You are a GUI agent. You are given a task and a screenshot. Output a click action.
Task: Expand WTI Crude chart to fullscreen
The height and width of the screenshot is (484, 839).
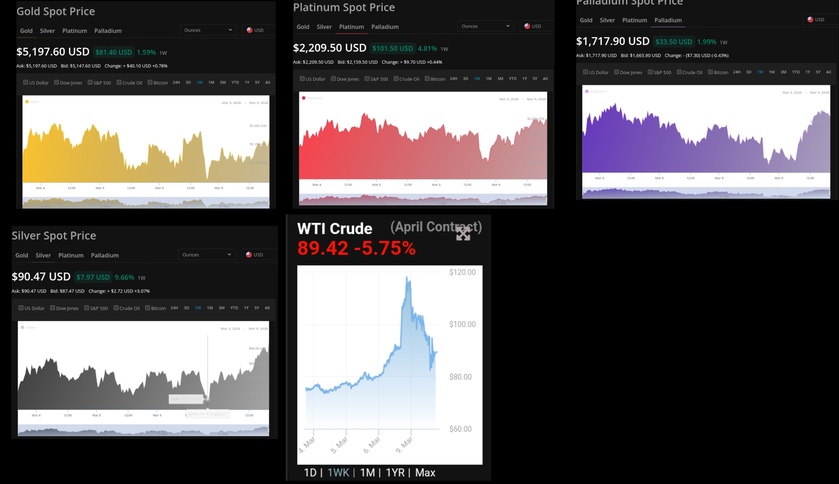[463, 233]
